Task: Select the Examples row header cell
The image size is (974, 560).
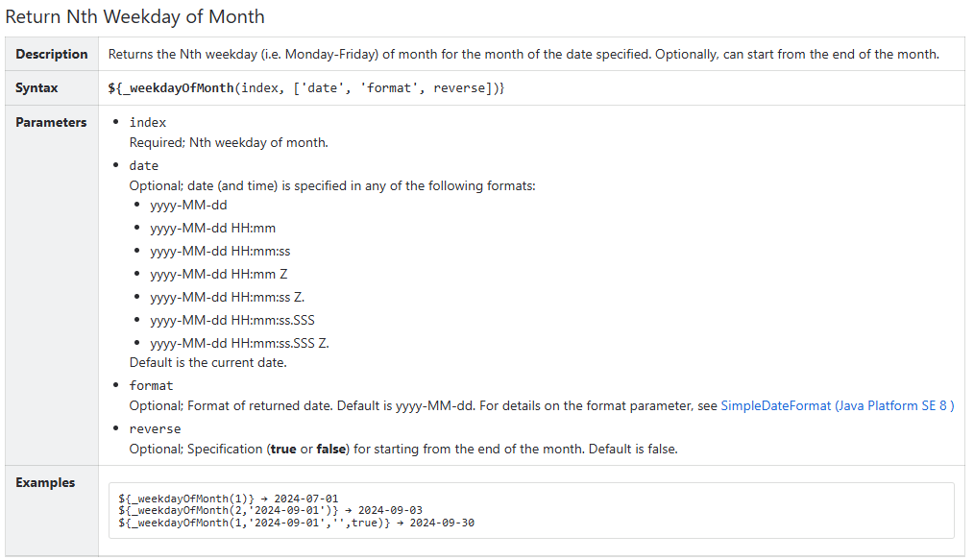Action: (45, 483)
